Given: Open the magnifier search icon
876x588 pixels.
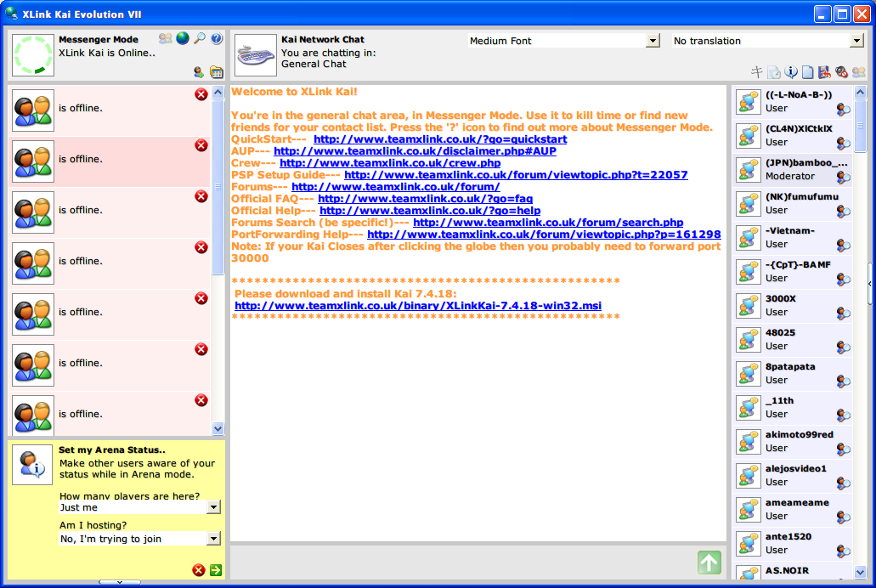Looking at the screenshot, I should [x=200, y=38].
